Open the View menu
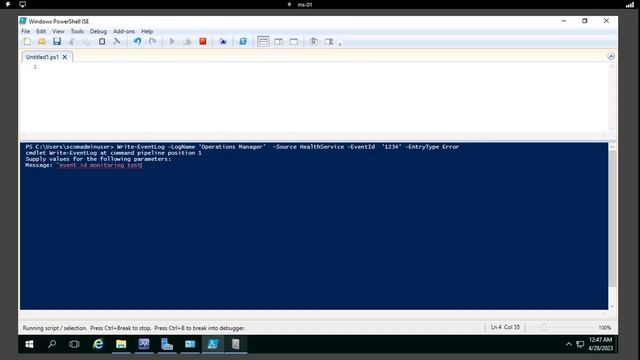Screen dimensions: 640x360 pos(58,31)
